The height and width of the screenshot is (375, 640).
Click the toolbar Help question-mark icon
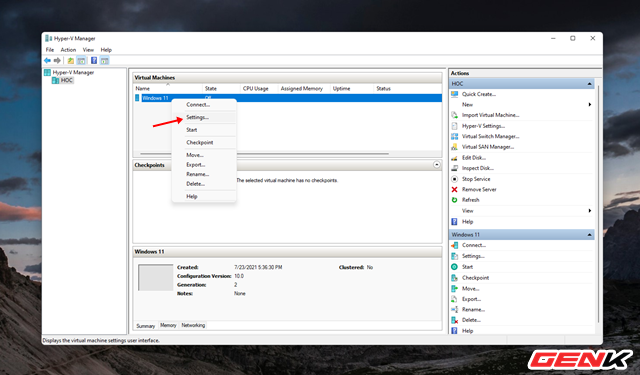94,60
